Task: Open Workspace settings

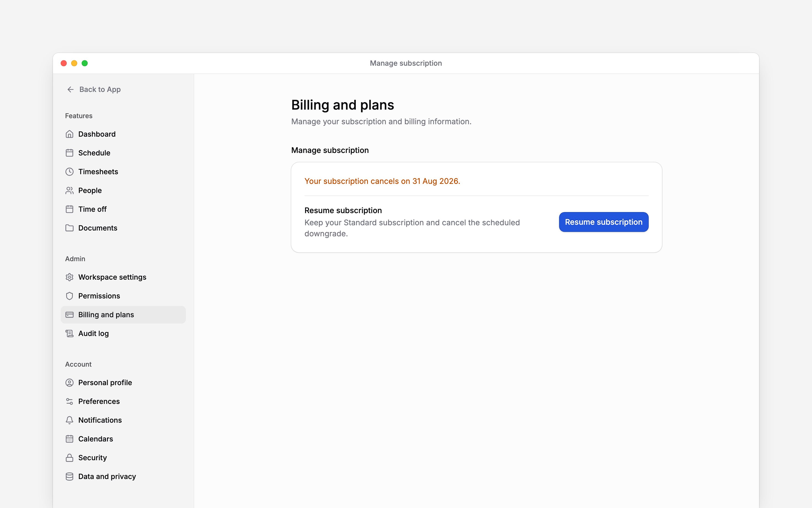Action: click(123, 277)
